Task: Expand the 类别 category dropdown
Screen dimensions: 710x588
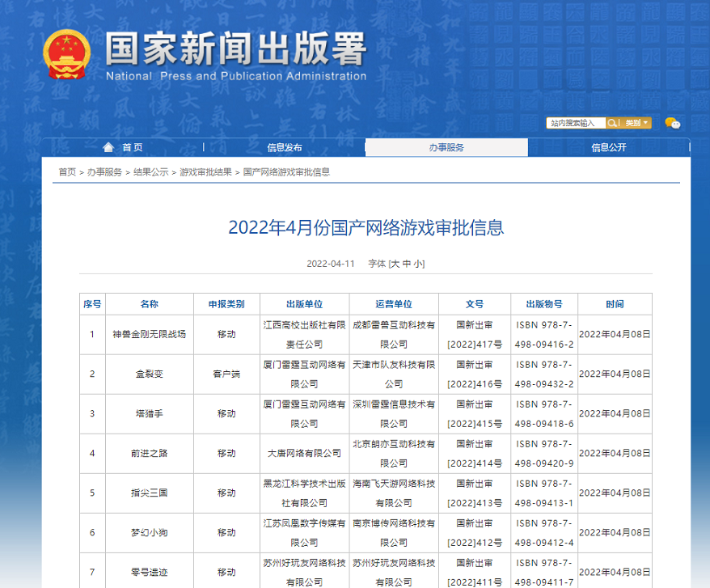Action: pyautogui.click(x=636, y=123)
